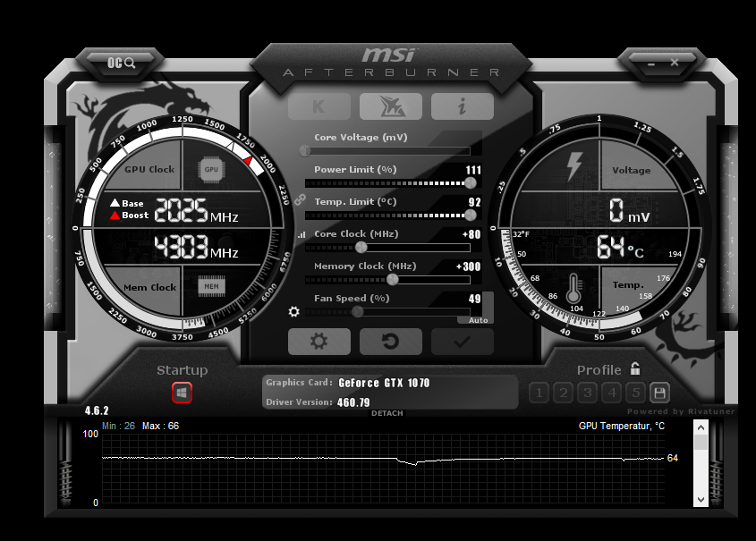Open fan speed settings gear icon
Viewport: 756px width, 541px height.
[293, 312]
